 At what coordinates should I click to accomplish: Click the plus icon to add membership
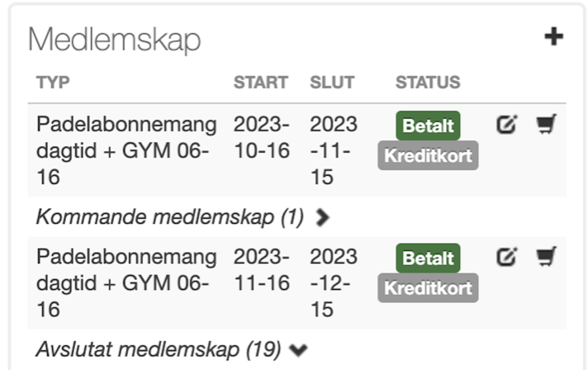click(x=553, y=37)
